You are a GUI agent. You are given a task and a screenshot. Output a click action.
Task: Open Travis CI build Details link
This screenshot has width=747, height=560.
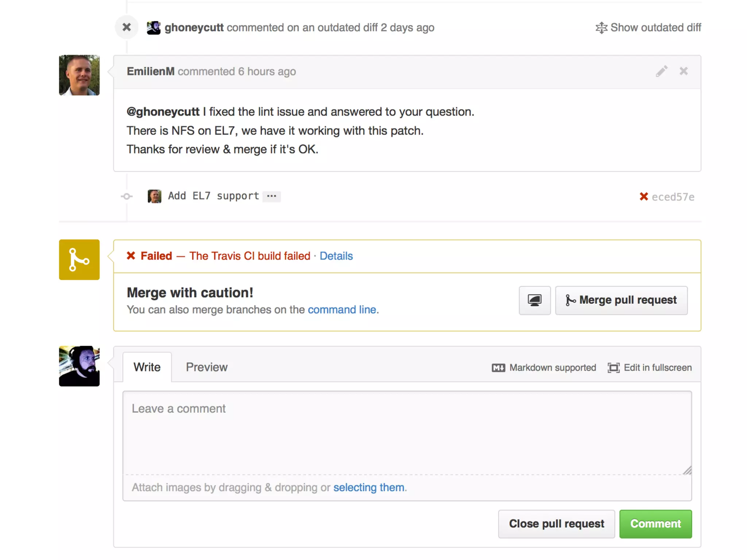(x=336, y=256)
